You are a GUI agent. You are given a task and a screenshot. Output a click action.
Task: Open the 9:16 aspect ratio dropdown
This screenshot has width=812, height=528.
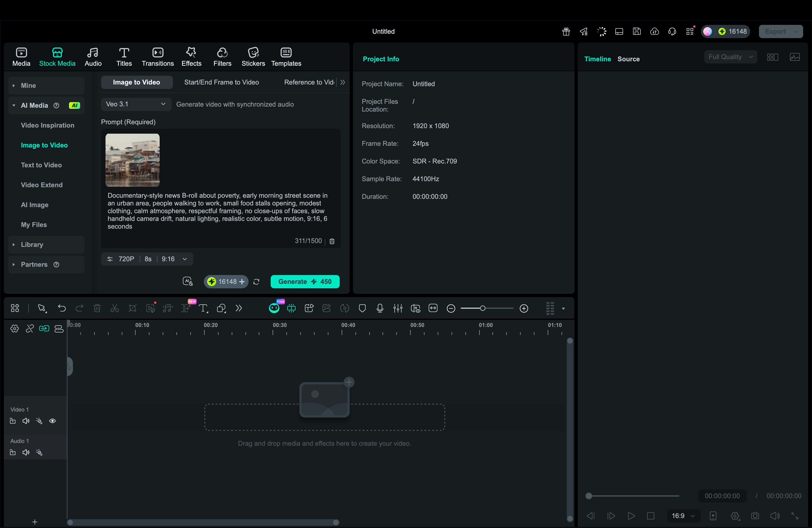[x=175, y=259]
